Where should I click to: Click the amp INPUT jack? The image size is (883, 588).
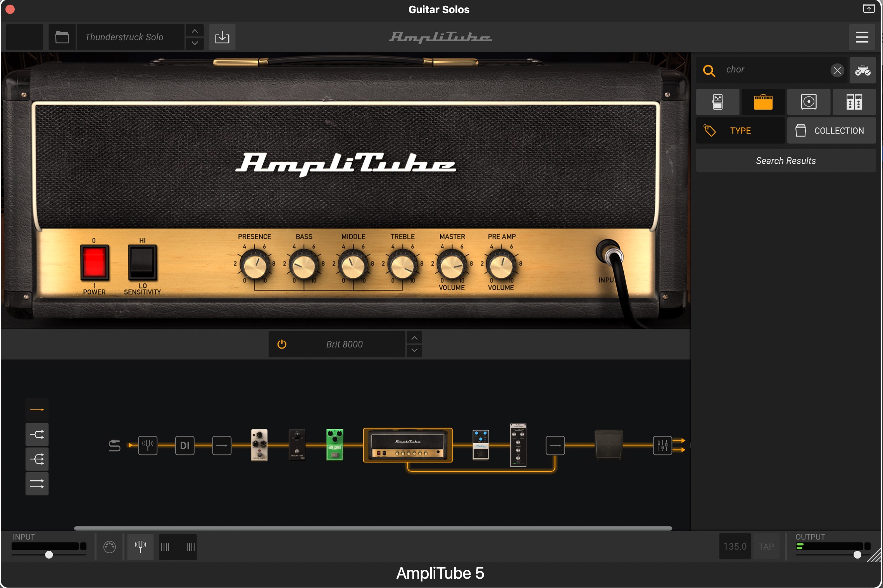pos(610,253)
